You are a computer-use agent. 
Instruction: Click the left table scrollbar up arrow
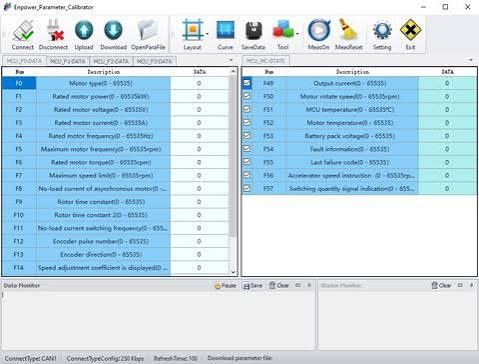233,72
